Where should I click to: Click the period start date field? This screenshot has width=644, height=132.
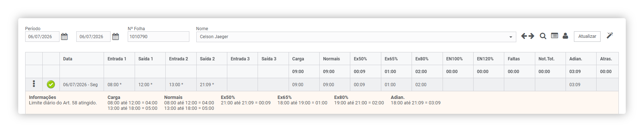tap(42, 37)
